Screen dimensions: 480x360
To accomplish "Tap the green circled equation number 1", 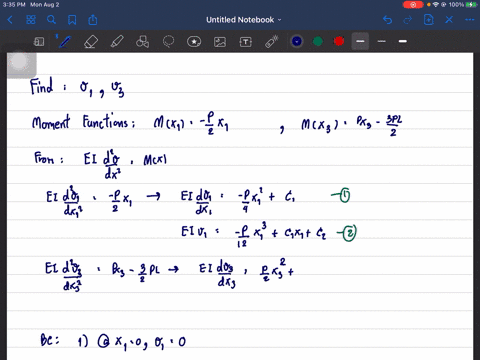I will (345, 196).
